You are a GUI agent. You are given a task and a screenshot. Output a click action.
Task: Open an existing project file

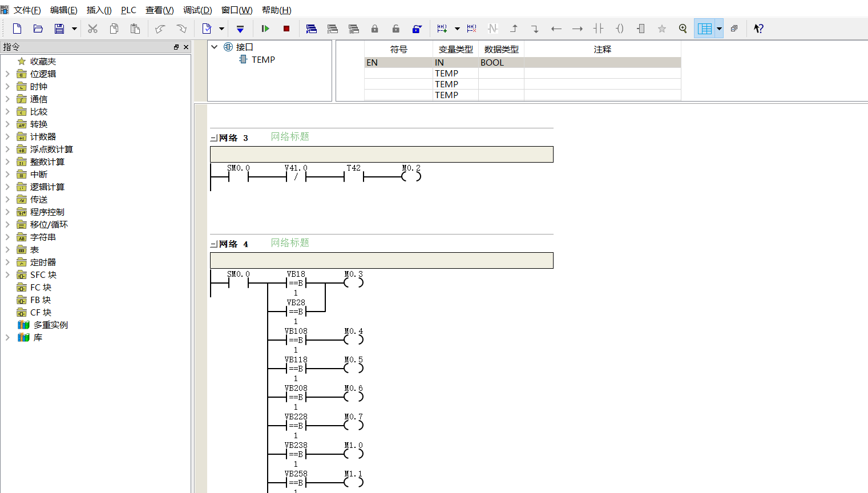pos(38,29)
